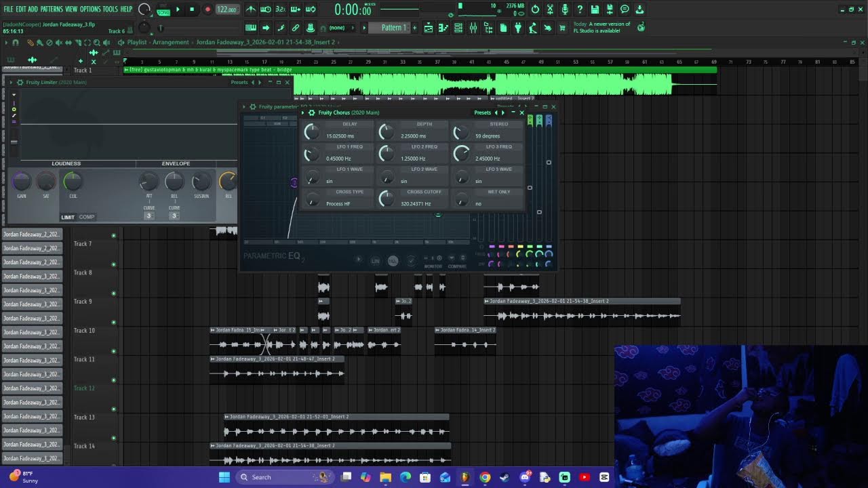868x488 pixels.
Task: Click the Fruity Limiter GAIN knob
Action: pyautogui.click(x=22, y=182)
